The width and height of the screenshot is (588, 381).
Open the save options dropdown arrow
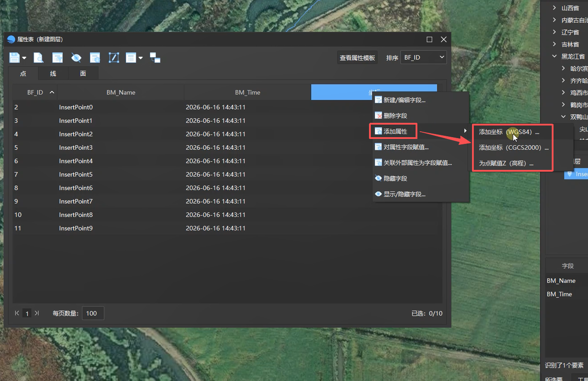pyautogui.click(x=24, y=58)
